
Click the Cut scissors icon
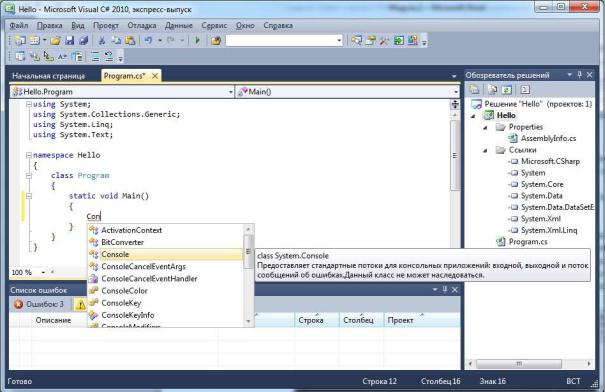coord(102,40)
